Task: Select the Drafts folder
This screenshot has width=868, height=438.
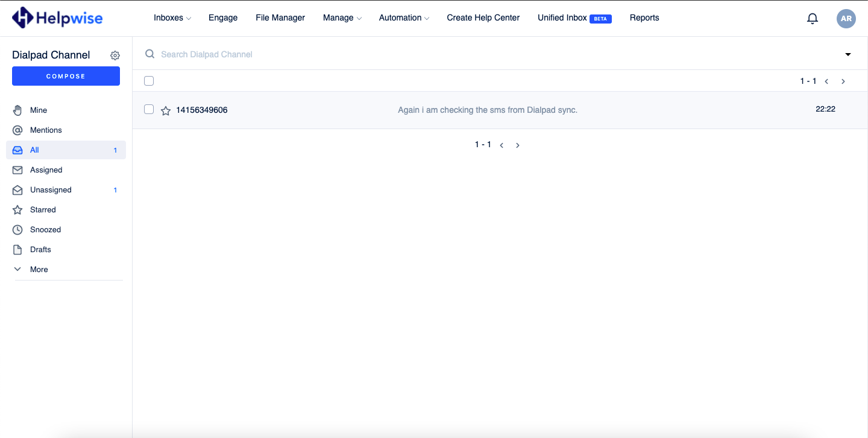Action: [66, 250]
